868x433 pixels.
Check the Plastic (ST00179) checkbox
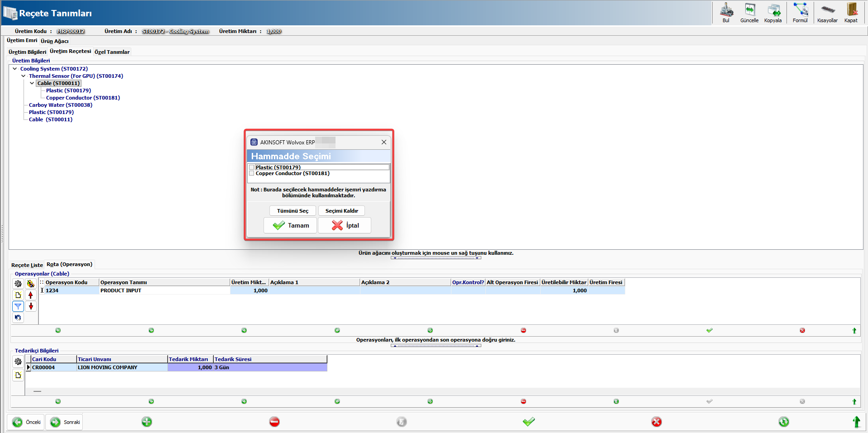[x=252, y=167]
